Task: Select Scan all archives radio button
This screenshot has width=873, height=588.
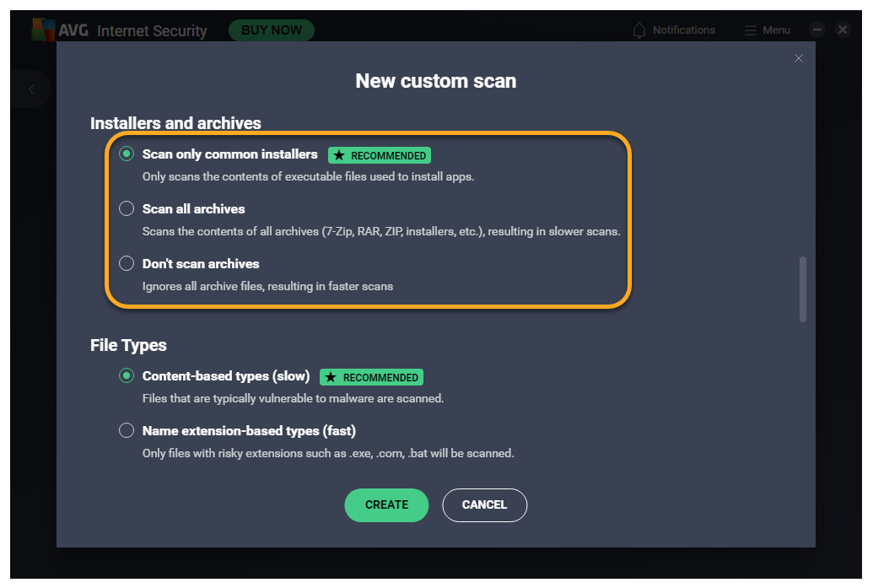Action: pos(127,208)
